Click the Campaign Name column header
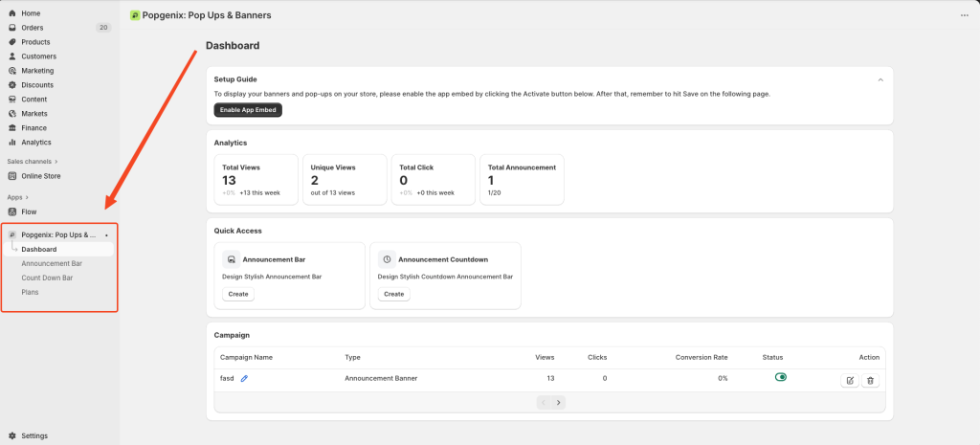980x445 pixels. 246,358
